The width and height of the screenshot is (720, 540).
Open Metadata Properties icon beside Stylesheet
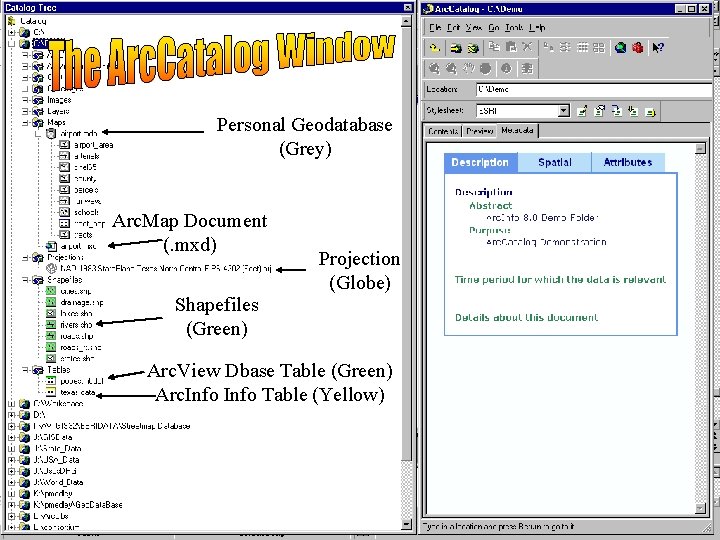point(599,111)
